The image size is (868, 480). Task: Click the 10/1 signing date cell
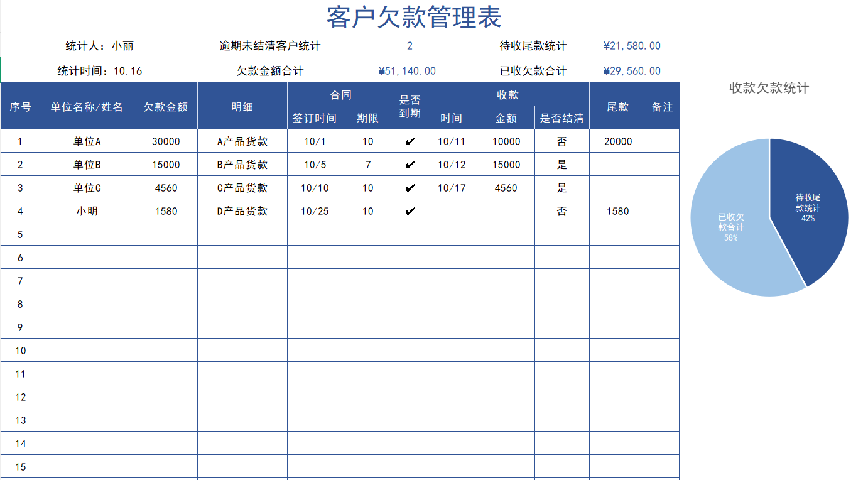point(315,141)
